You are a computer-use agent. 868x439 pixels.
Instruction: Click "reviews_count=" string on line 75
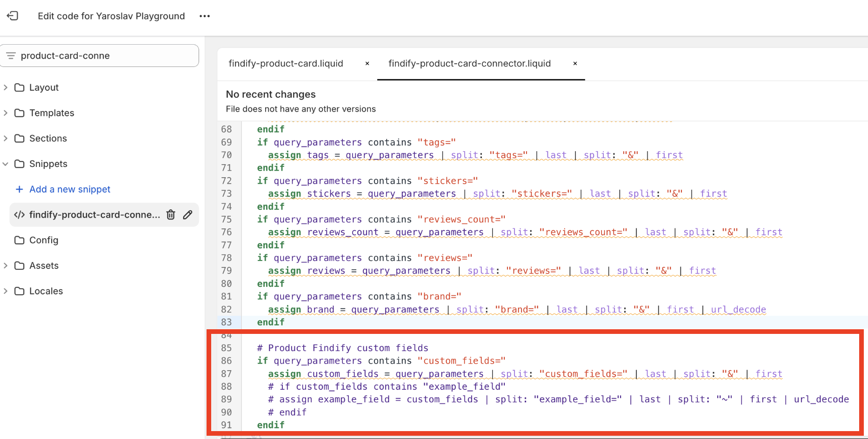pos(461,219)
